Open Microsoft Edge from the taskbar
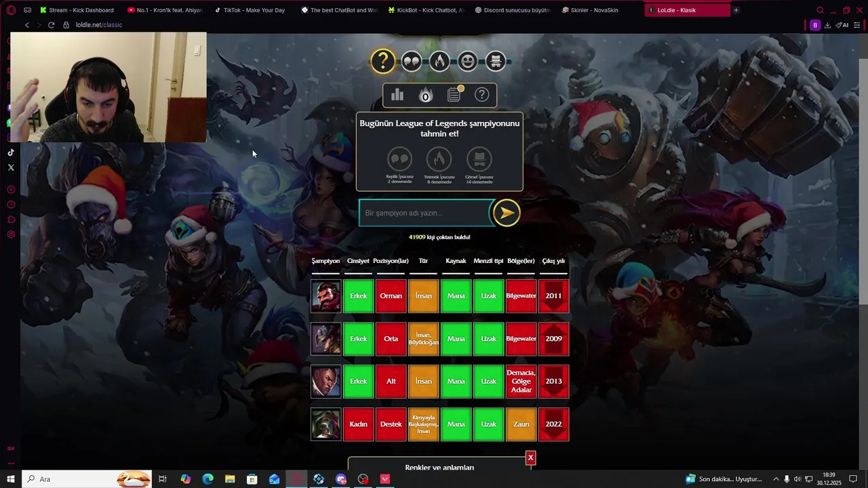The height and width of the screenshot is (488, 868). [x=208, y=479]
